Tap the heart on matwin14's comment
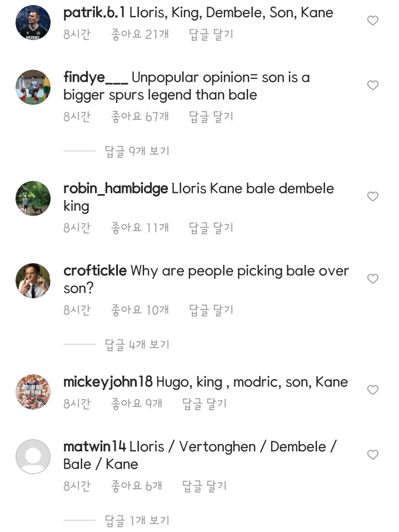Screen dimensions: 399x532 [373, 455]
